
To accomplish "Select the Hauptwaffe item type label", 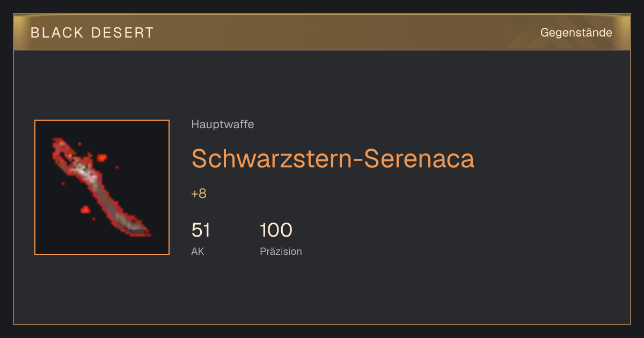I will click(x=222, y=124).
